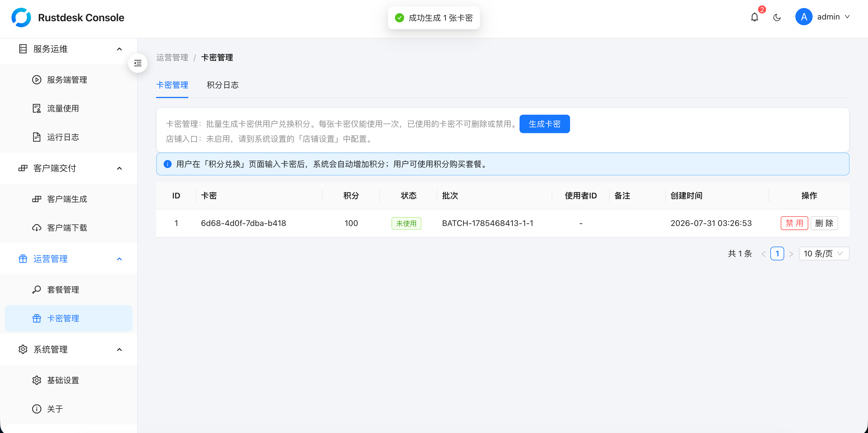Click the Rustdesk Console logo icon

(21, 17)
